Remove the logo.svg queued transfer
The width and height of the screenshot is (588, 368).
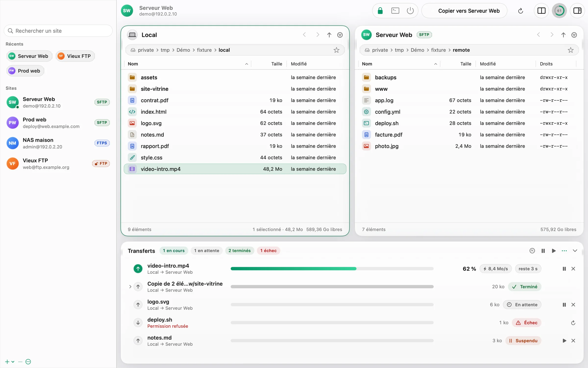pyautogui.click(x=573, y=305)
